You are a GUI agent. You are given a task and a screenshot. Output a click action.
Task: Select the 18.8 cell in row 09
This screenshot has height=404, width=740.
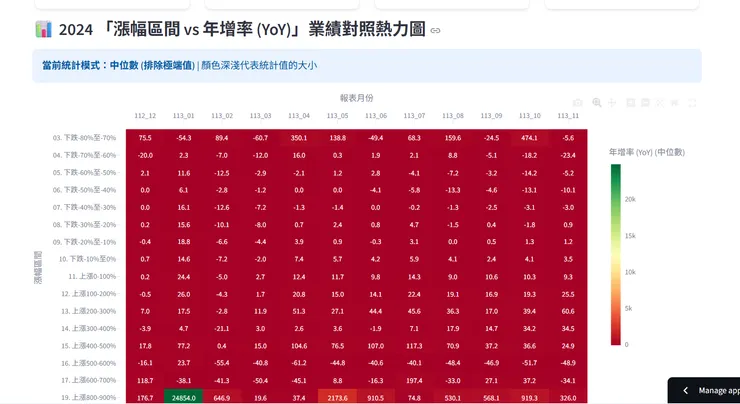point(184,242)
